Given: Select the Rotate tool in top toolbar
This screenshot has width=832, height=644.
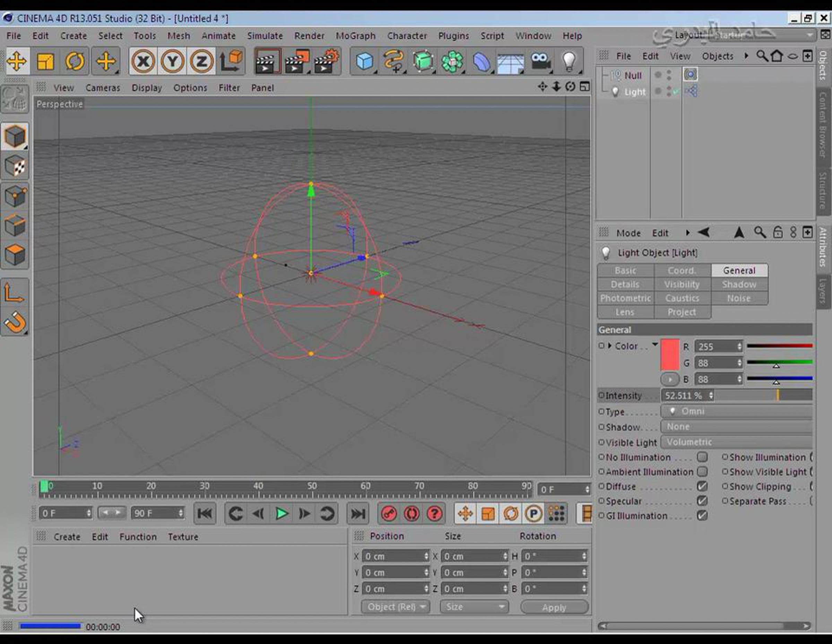Looking at the screenshot, I should [x=75, y=61].
